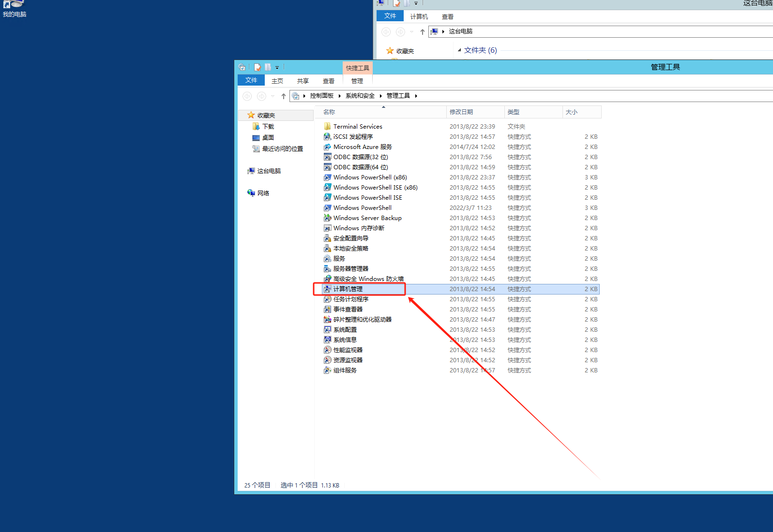Click Forward arrow in 管理工具 window

point(261,96)
